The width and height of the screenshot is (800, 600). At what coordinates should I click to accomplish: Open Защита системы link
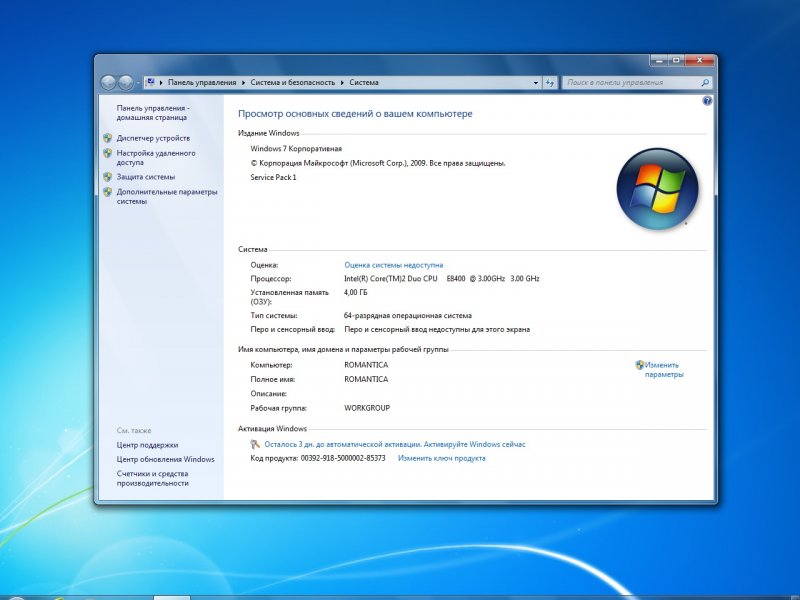(145, 177)
